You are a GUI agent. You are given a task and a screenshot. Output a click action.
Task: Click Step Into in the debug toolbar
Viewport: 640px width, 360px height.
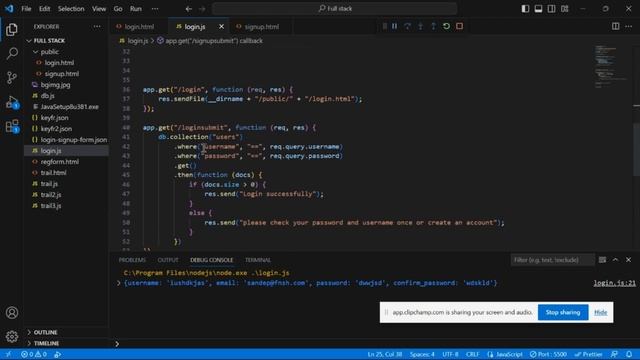[x=420, y=26]
